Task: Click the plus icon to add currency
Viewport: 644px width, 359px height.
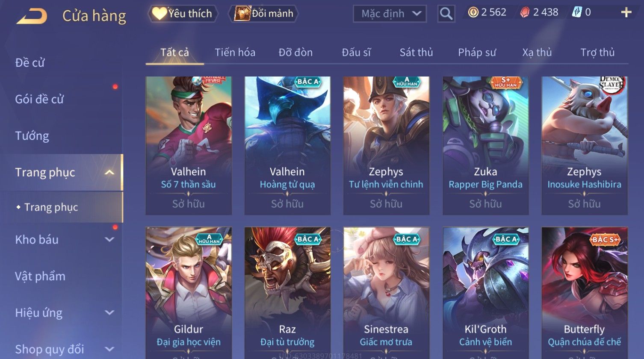Action: [626, 12]
